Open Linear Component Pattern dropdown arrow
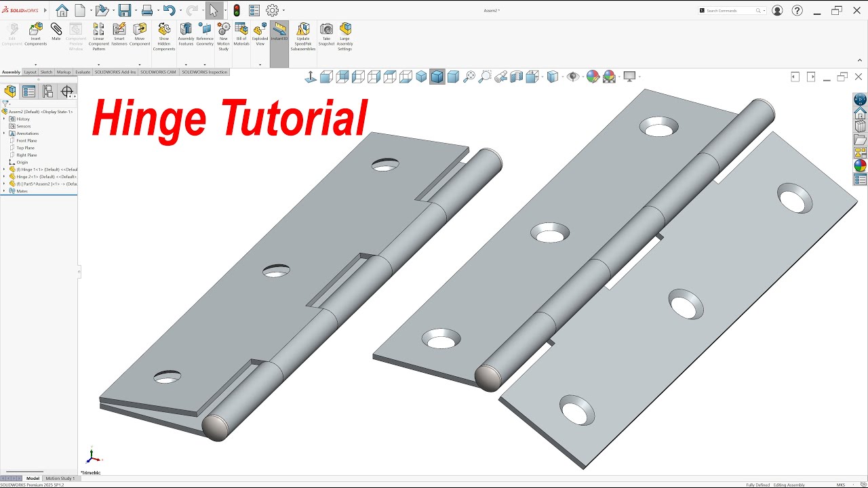 pyautogui.click(x=99, y=65)
